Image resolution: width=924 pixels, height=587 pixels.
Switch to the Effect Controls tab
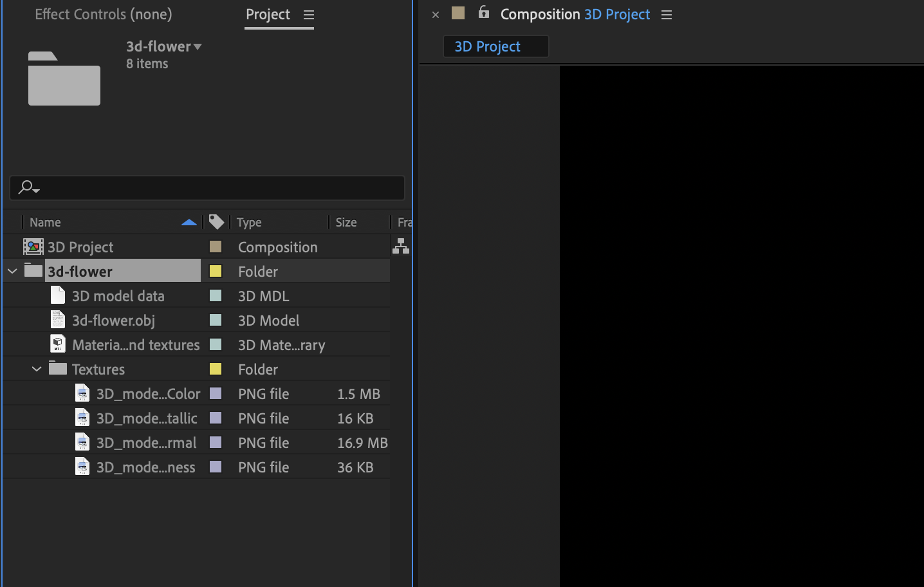click(x=104, y=14)
